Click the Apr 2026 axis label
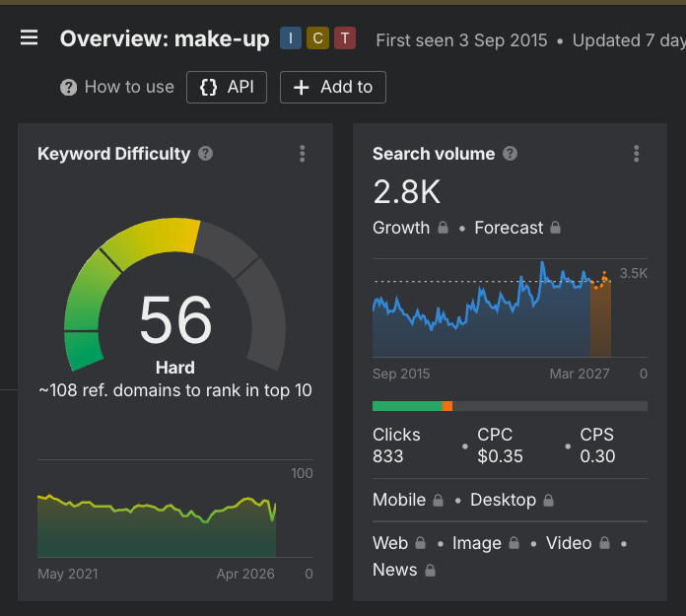The height and width of the screenshot is (616, 686). [245, 574]
